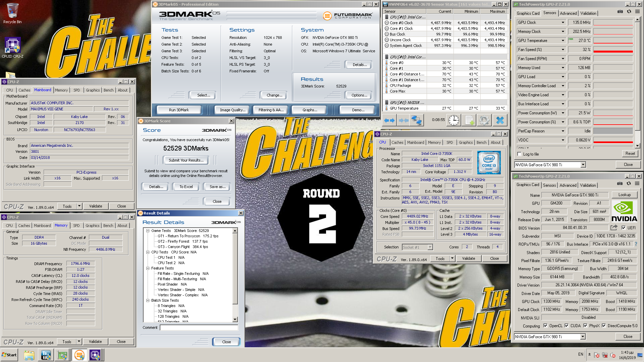Image resolution: width=644 pixels, height=362 pixels.
Task: Click HWiNFO clock reset timer icon
Action: click(453, 120)
